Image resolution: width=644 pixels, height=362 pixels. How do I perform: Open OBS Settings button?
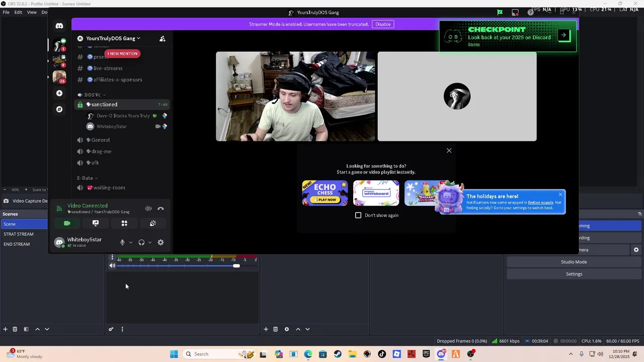coord(574,274)
